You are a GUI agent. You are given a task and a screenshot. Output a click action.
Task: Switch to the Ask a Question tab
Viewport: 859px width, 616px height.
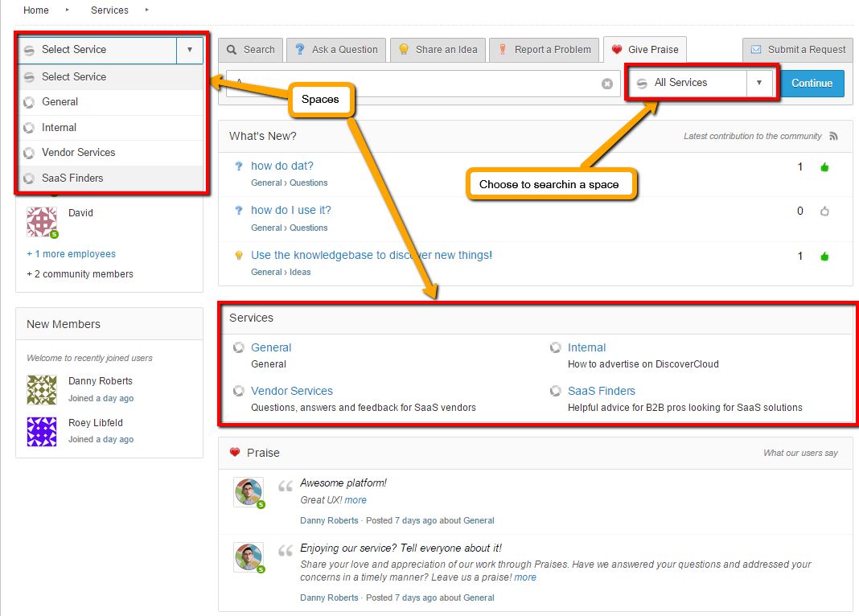click(336, 50)
